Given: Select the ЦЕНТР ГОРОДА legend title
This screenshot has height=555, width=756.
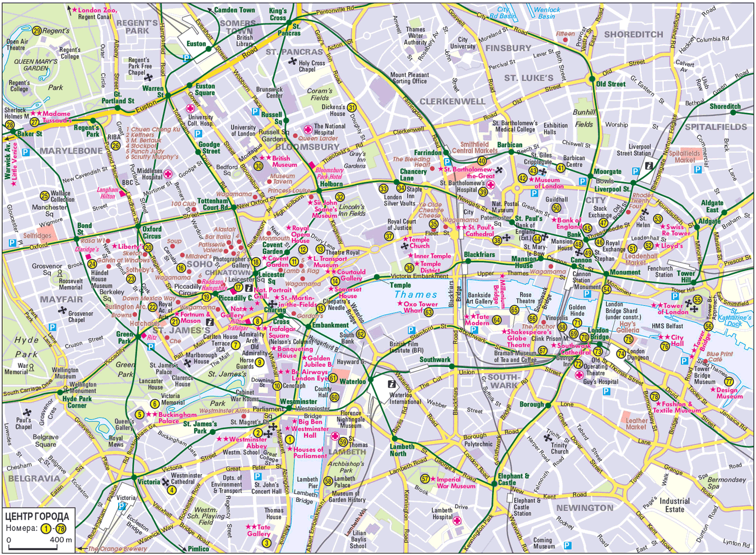Looking at the screenshot, I should [x=37, y=516].
